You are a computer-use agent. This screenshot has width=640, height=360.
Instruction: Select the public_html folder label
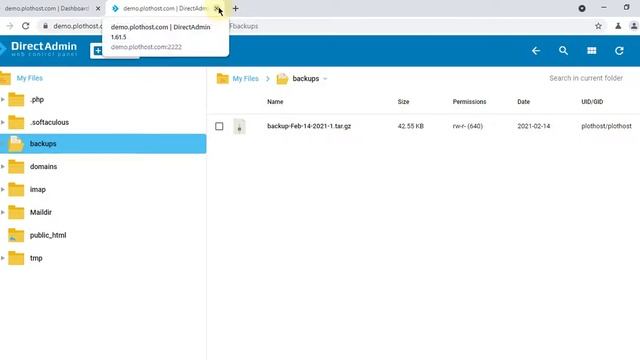coord(48,235)
